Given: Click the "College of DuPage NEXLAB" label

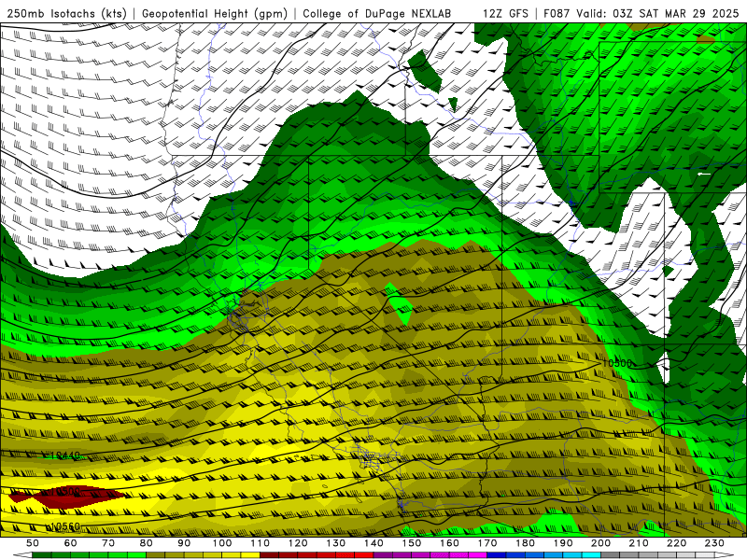Looking at the screenshot, I should (377, 14).
